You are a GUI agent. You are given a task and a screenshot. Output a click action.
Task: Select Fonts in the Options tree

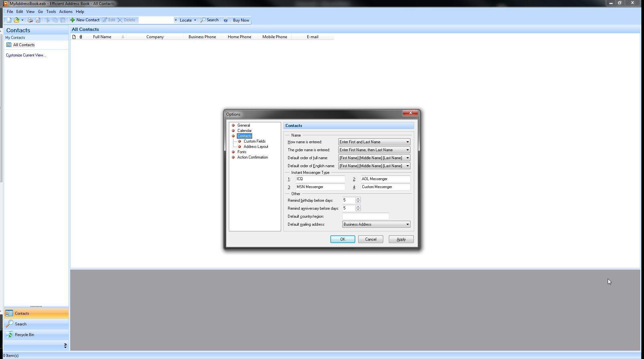pyautogui.click(x=242, y=152)
